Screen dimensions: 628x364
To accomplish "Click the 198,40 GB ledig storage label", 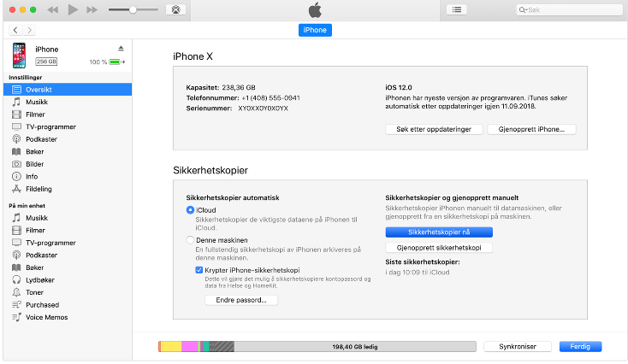I will pos(355,347).
